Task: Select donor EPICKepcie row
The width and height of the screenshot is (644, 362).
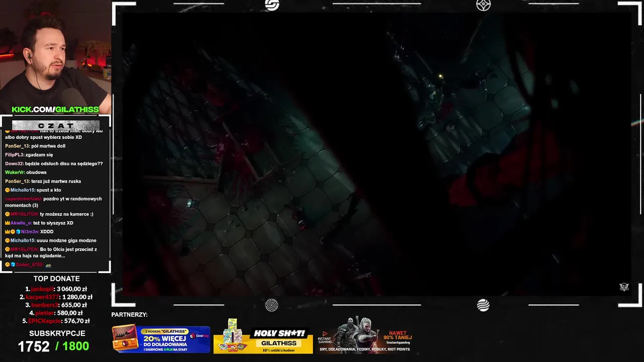Action: [56, 321]
